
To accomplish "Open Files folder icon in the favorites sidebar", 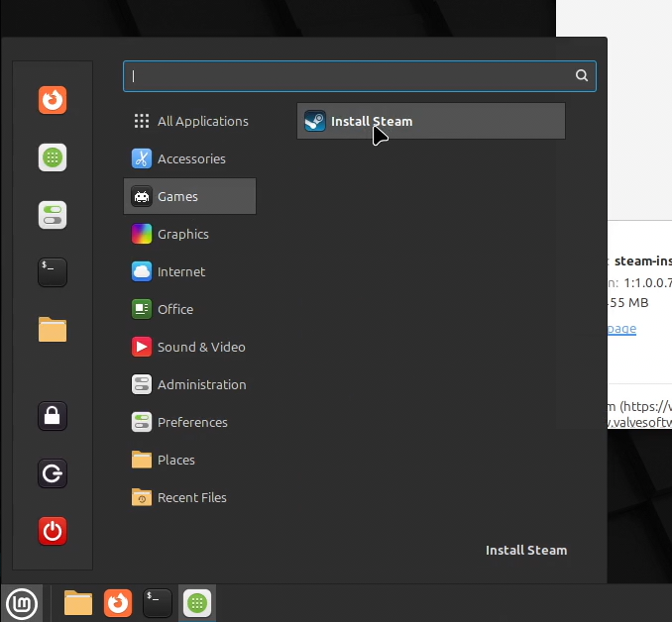I will (x=53, y=330).
